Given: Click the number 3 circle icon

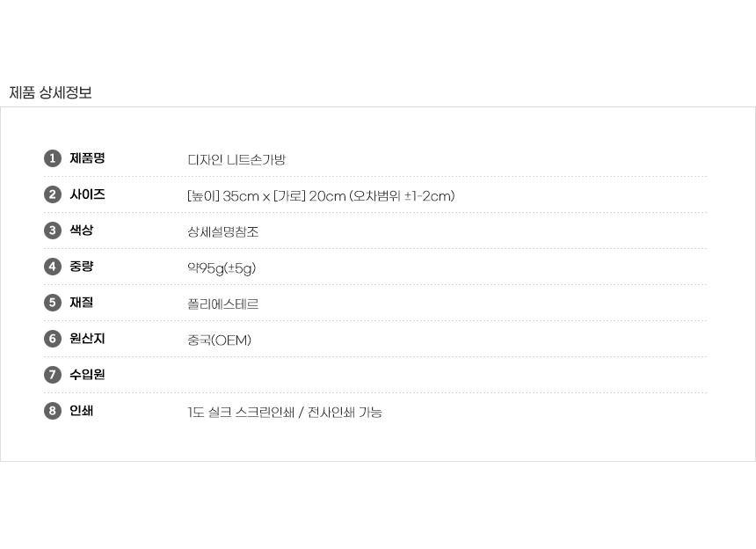Looking at the screenshot, I should pyautogui.click(x=53, y=231).
